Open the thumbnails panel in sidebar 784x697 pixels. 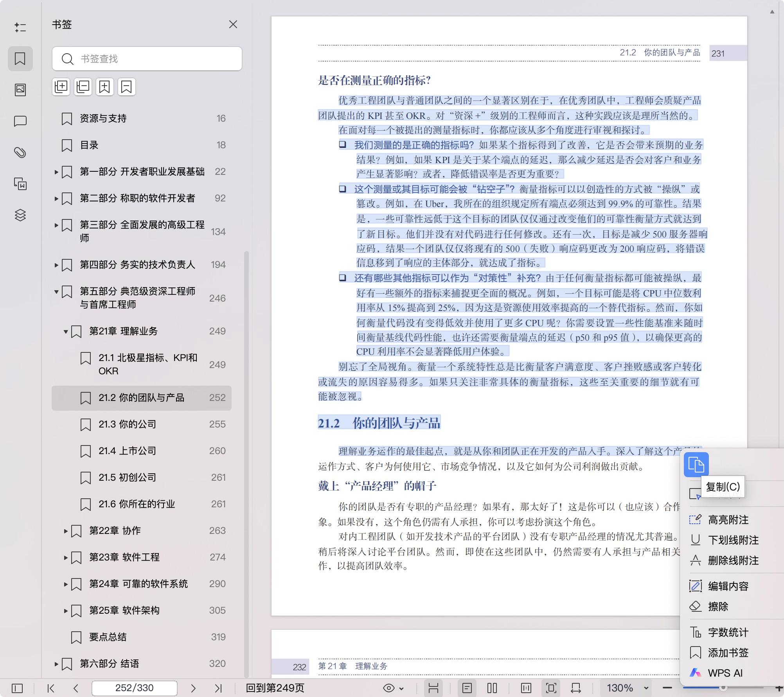[x=20, y=90]
